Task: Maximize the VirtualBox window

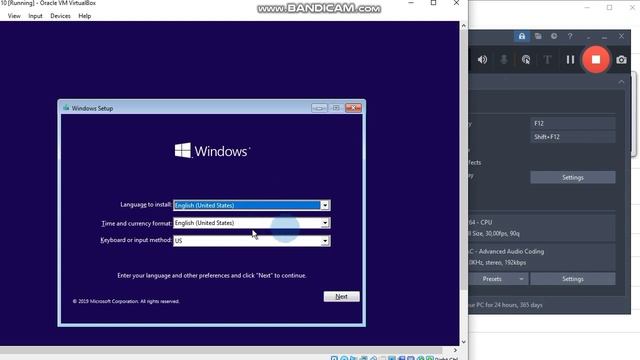Action: (x=433, y=3)
